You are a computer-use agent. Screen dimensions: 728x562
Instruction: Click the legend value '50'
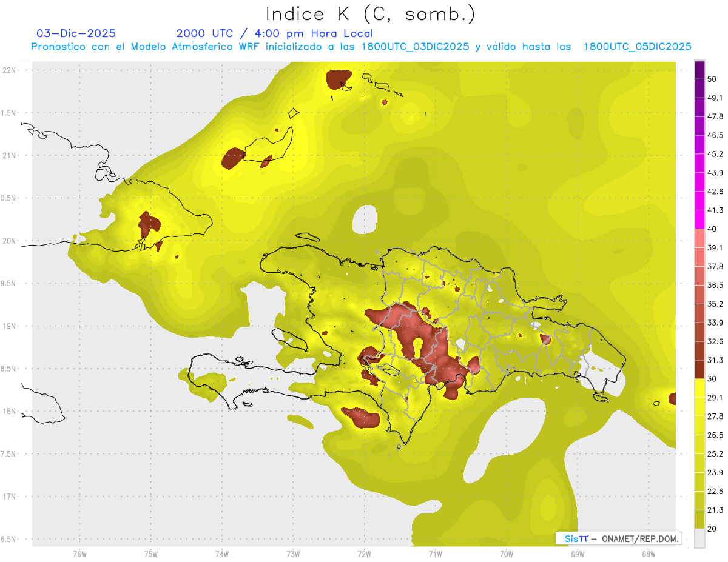pyautogui.click(x=712, y=79)
